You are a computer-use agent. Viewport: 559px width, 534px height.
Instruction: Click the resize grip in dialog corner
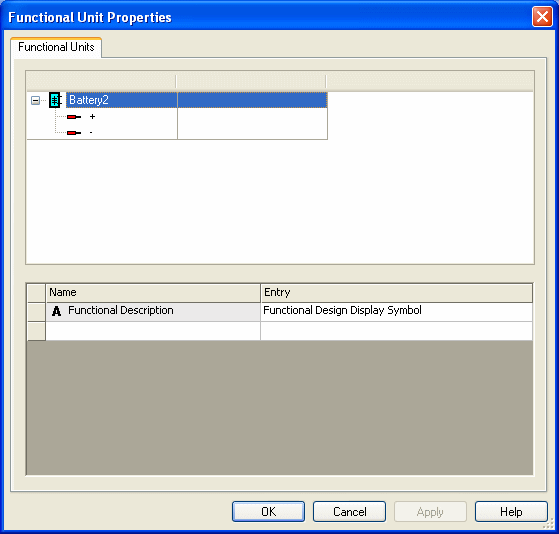pyautogui.click(x=548, y=524)
